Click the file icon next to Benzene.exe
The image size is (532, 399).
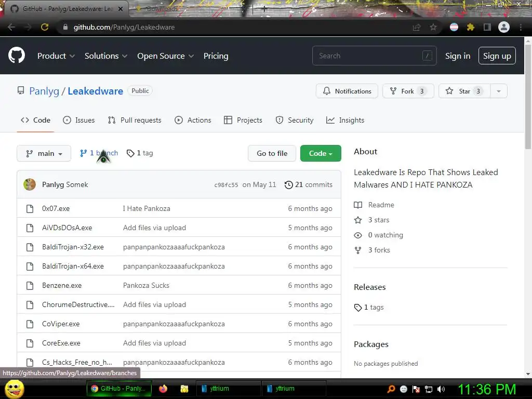click(x=30, y=286)
